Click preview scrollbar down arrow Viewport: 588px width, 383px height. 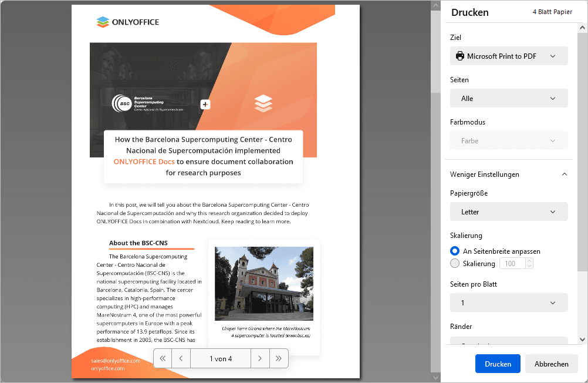435,377
